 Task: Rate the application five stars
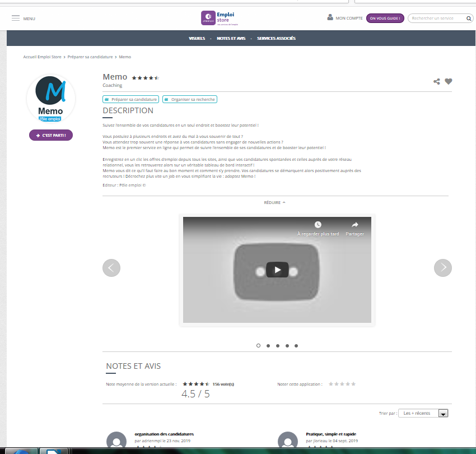(x=353, y=384)
